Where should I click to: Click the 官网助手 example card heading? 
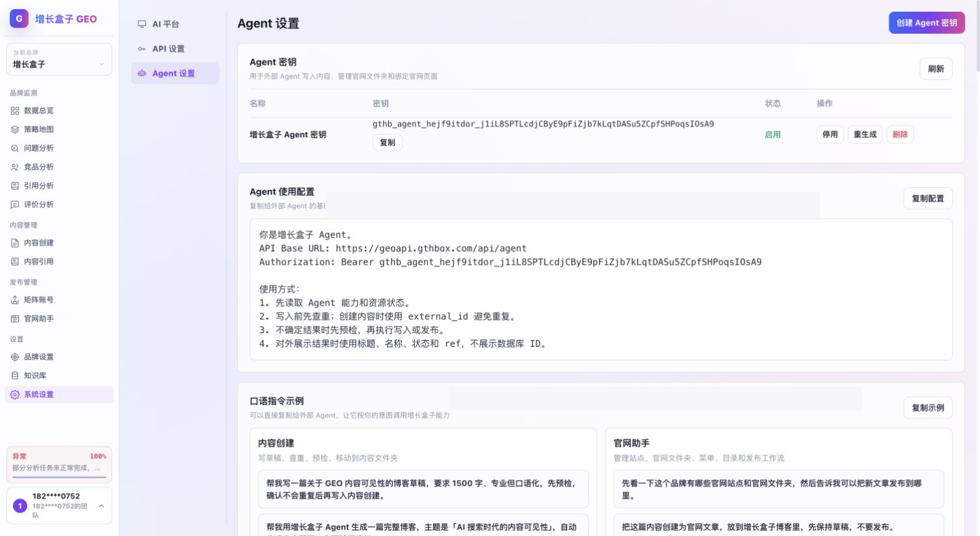click(x=631, y=443)
